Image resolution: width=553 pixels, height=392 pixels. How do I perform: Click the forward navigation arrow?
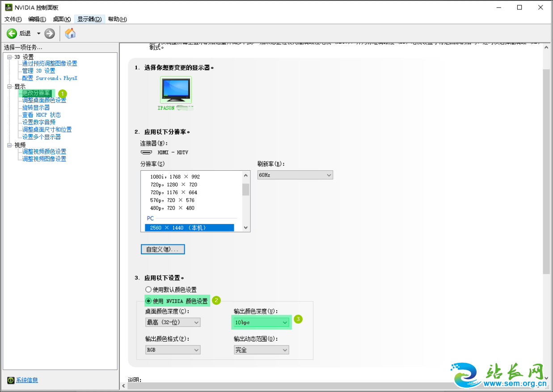(x=49, y=33)
